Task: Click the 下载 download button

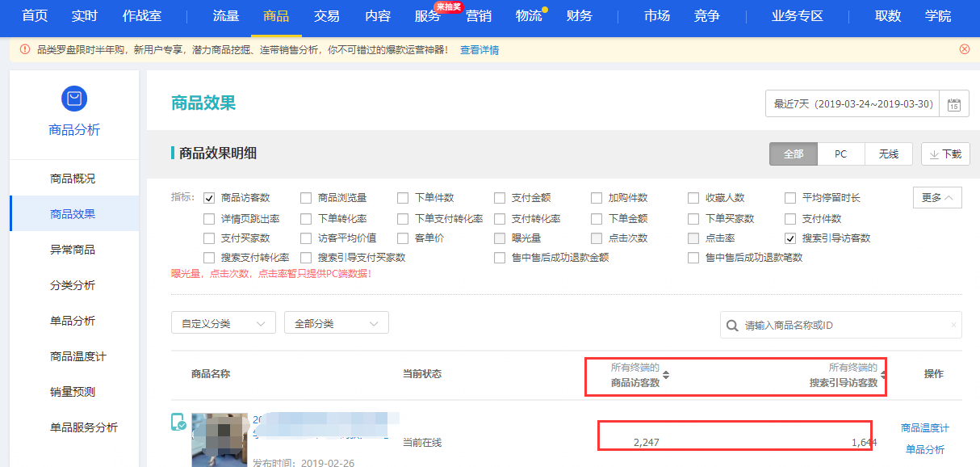Action: 945,154
